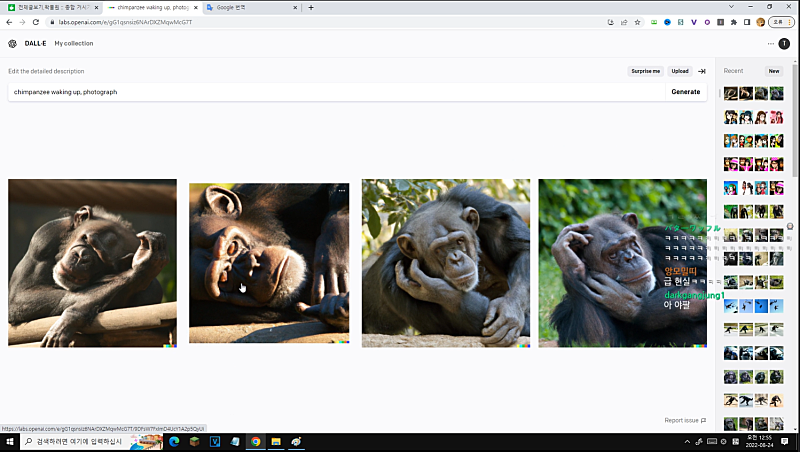Open the My collection page
Viewport: 800px width, 452px height.
74,44
